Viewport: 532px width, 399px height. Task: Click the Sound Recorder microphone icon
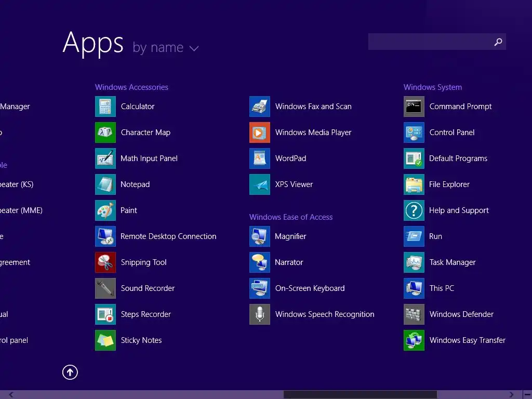105,288
